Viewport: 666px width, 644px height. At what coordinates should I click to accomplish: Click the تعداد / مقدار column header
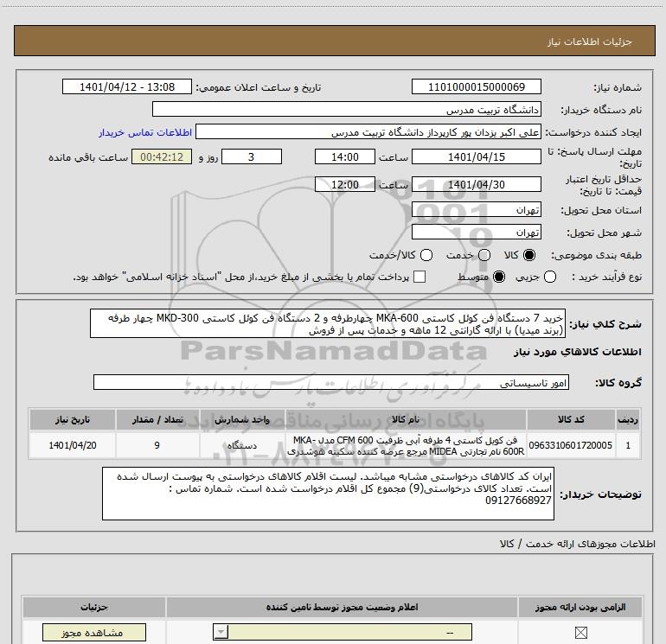pyautogui.click(x=157, y=419)
